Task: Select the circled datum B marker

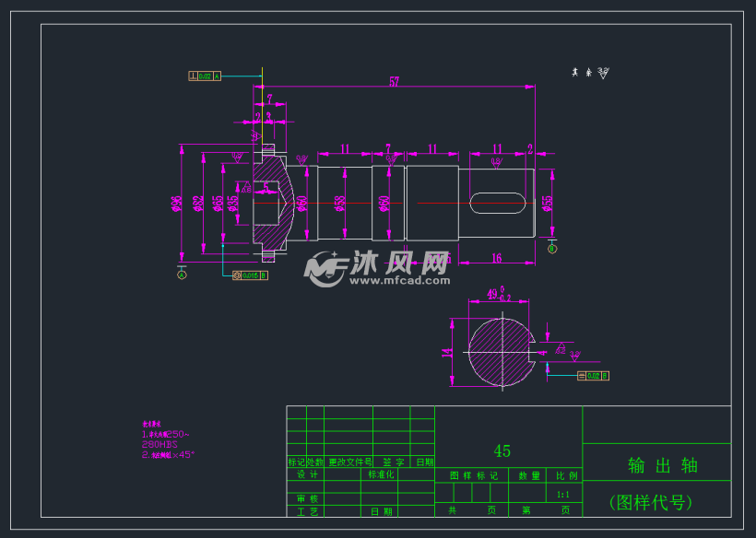Action: [x=552, y=248]
